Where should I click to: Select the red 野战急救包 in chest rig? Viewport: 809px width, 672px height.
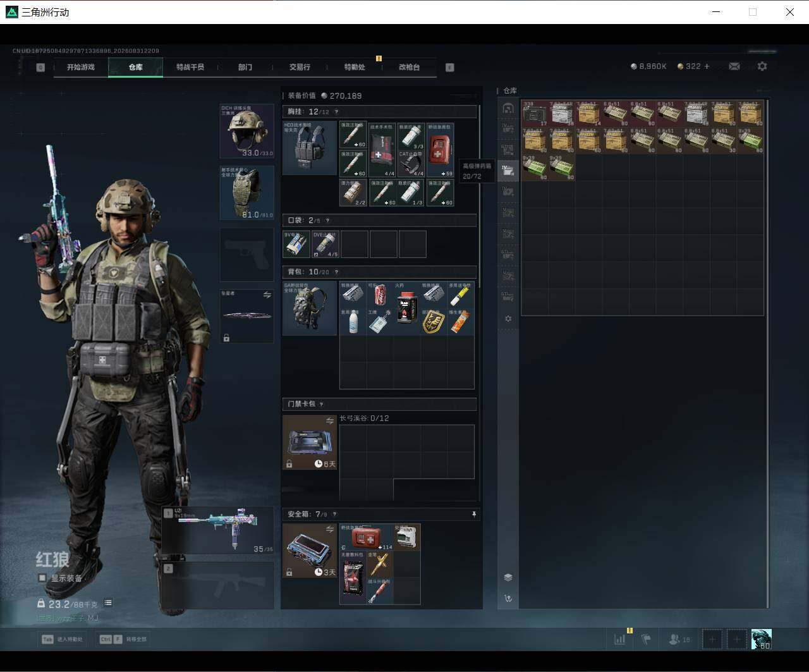[x=440, y=150]
